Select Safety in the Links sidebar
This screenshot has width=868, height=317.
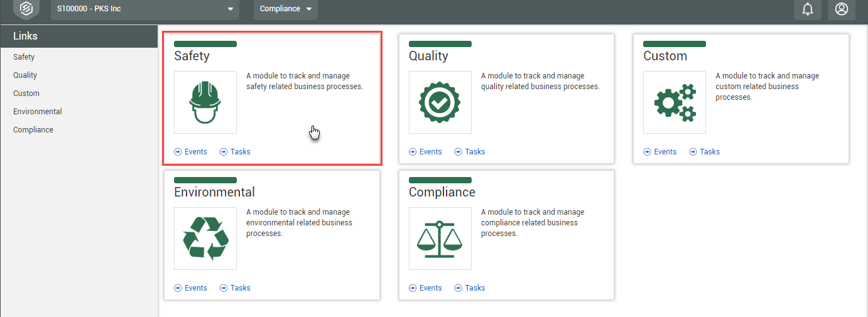click(24, 57)
